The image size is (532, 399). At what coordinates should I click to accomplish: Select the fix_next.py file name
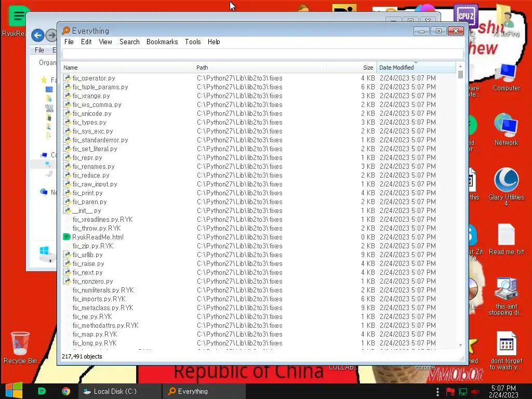(87, 272)
